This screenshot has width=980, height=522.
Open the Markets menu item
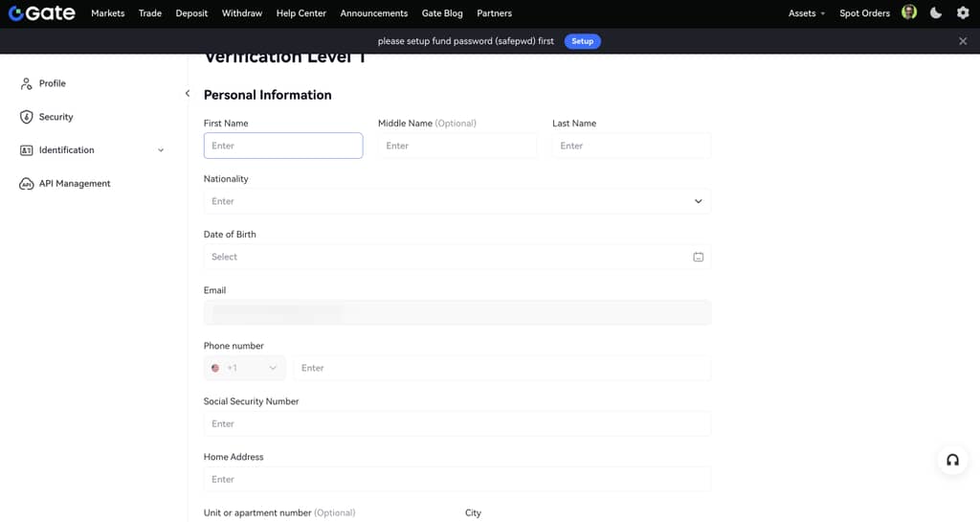pos(107,13)
